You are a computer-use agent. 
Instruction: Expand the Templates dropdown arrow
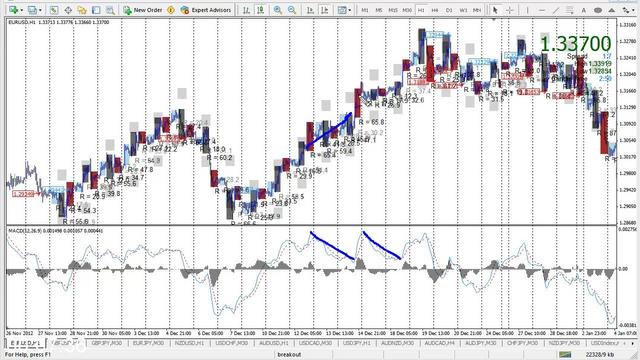tap(350, 10)
